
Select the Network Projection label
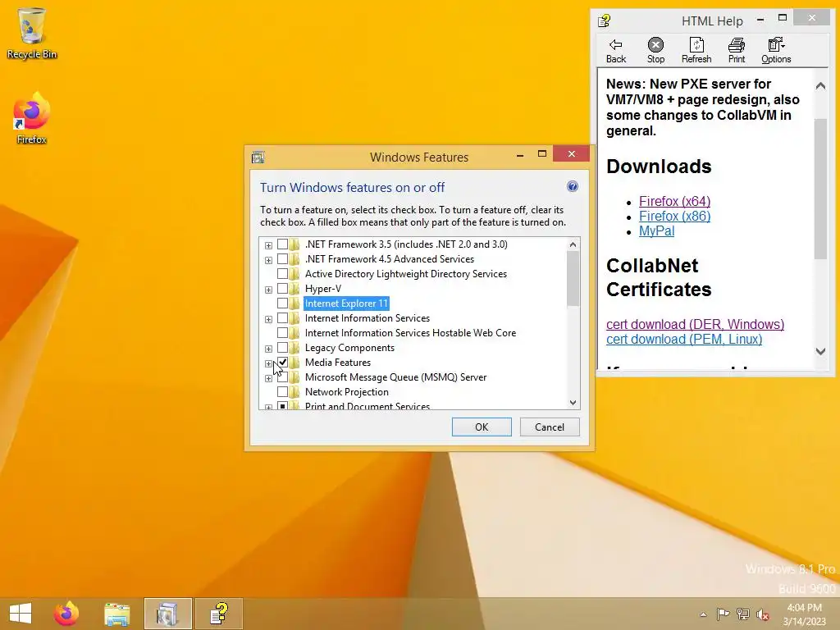pos(347,392)
